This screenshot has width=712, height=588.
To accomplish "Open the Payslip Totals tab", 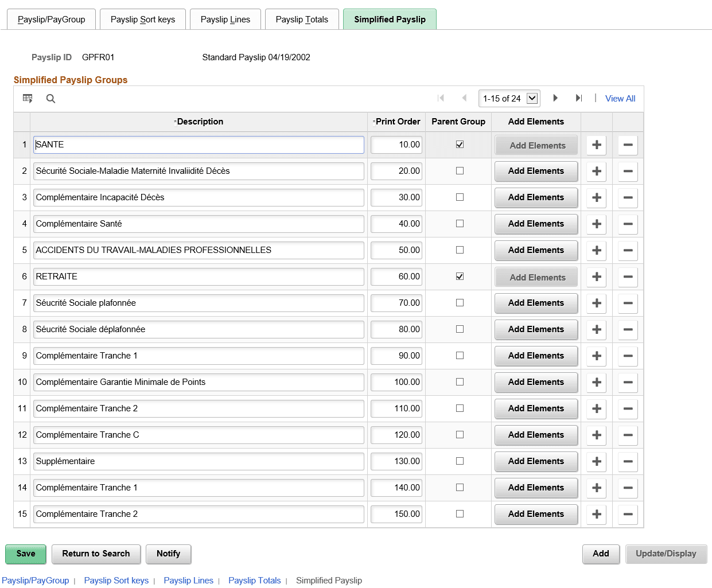I will click(302, 19).
